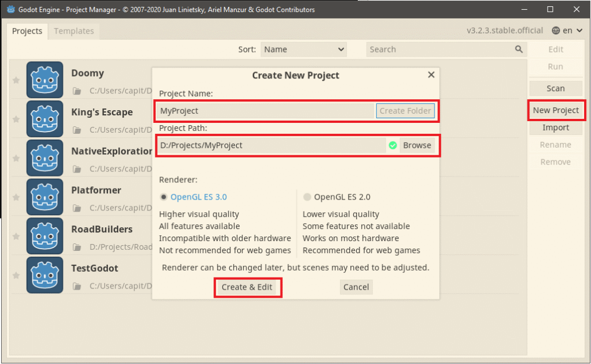Click the Import button
The height and width of the screenshot is (364, 591).
(556, 127)
